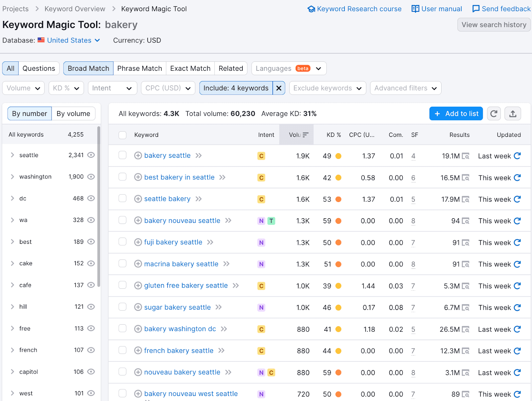Viewport: 532px width, 401px height.
Task: Open the Advanced filters dropdown
Action: tap(406, 88)
